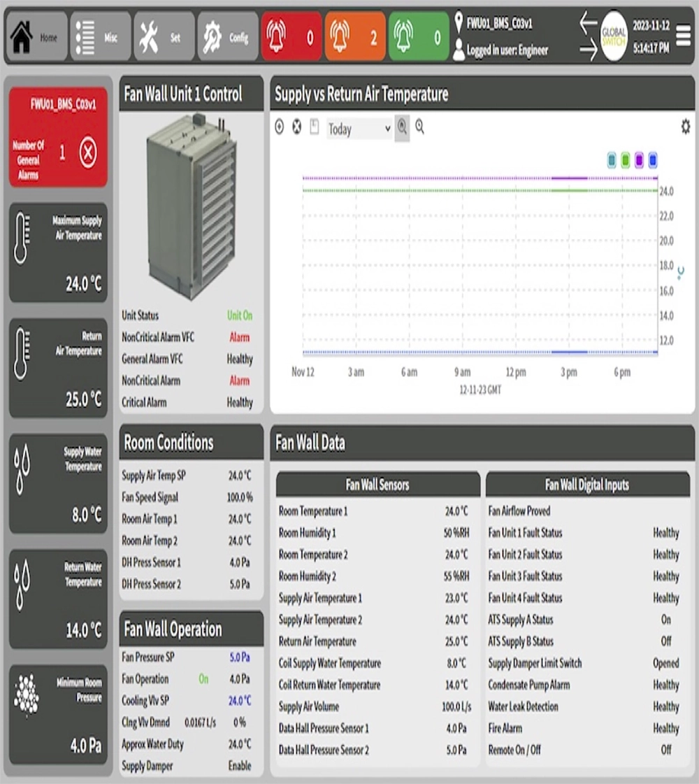
Task: Open the Supply Water Temperature card
Action: point(59,483)
